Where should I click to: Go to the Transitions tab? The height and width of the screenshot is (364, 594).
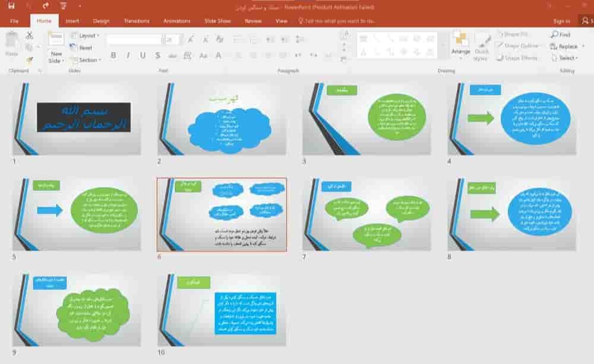tap(137, 21)
